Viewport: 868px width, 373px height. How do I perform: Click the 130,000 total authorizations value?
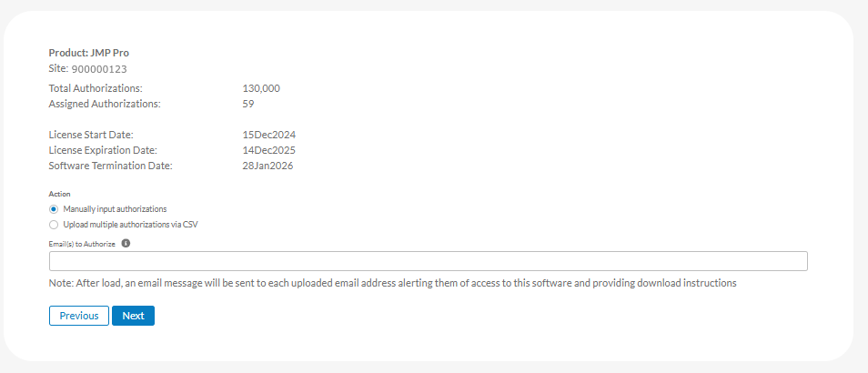(x=261, y=88)
